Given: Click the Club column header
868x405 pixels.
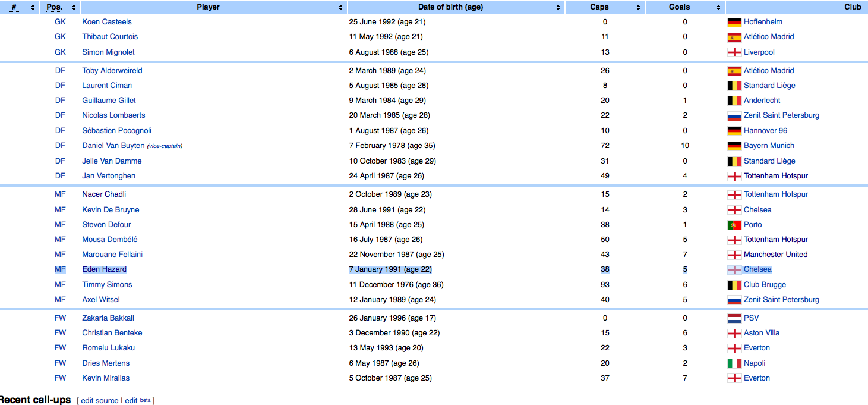Looking at the screenshot, I should tap(853, 8).
